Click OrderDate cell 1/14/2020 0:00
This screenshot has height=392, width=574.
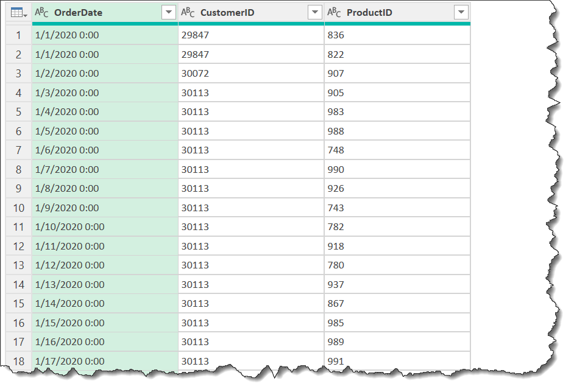click(105, 304)
